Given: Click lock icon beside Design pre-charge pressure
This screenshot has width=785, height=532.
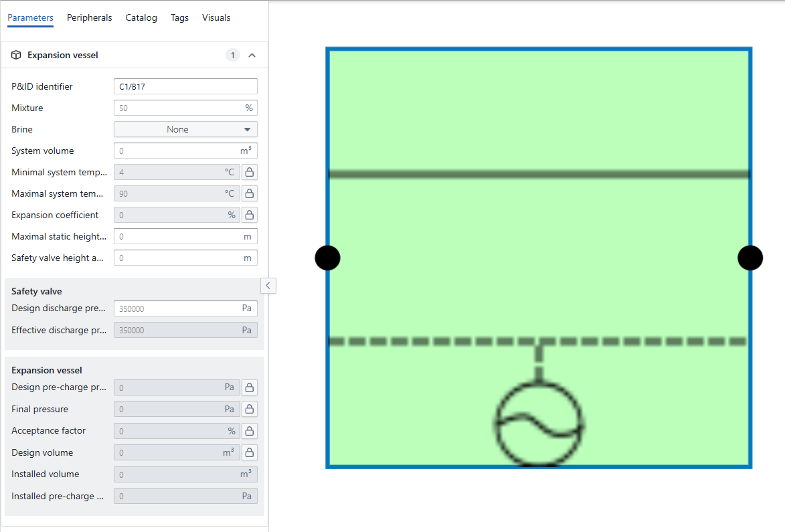Looking at the screenshot, I should pos(249,387).
